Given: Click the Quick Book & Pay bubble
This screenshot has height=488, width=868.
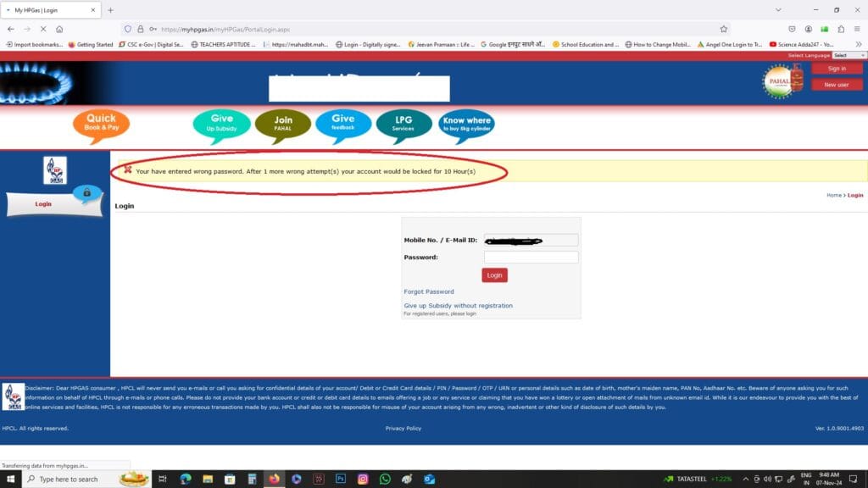Looking at the screenshot, I should click(x=102, y=125).
